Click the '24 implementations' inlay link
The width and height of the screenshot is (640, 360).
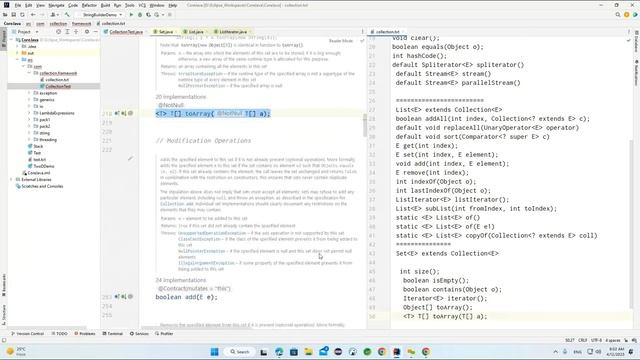point(180,280)
